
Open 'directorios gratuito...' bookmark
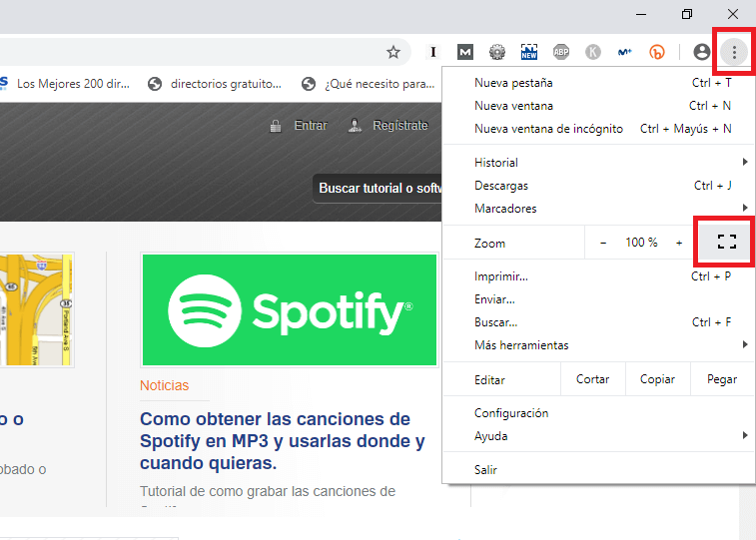(x=226, y=84)
